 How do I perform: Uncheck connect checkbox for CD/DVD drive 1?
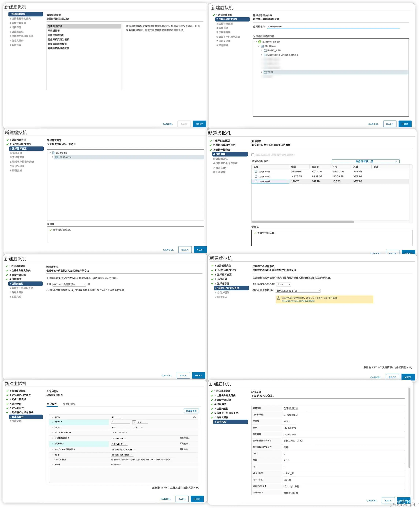tap(181, 449)
